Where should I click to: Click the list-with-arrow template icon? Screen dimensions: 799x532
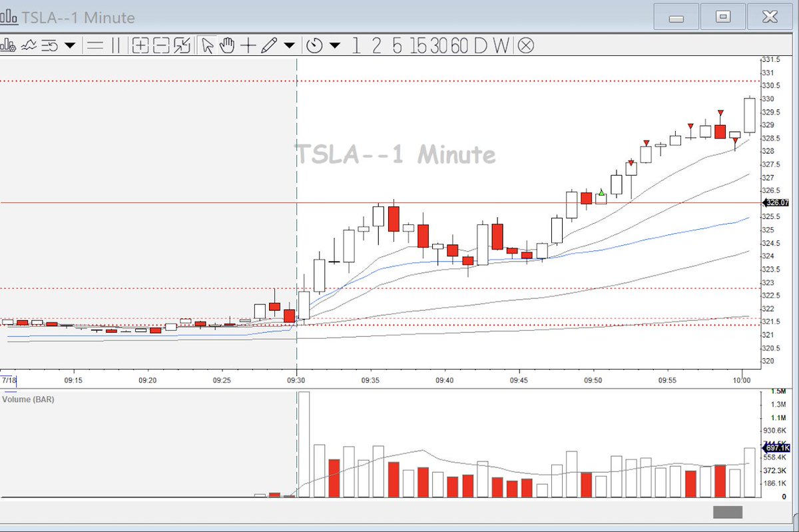pyautogui.click(x=50, y=45)
